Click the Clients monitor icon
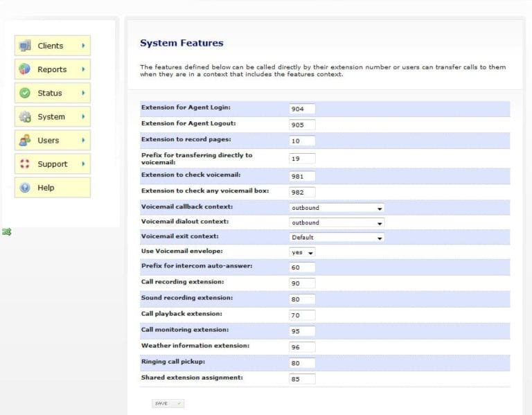Screen dimensions: 532x415 coord(25,46)
